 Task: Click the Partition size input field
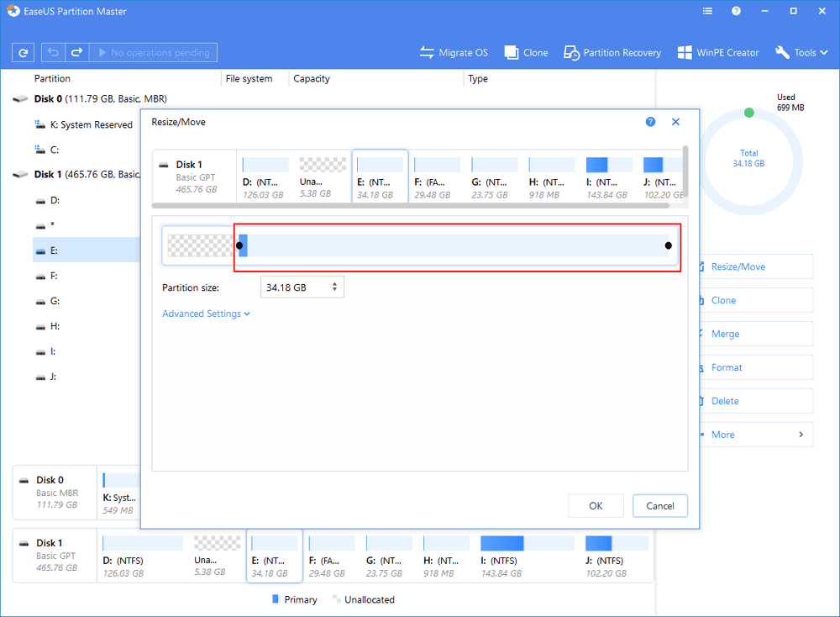(x=294, y=287)
